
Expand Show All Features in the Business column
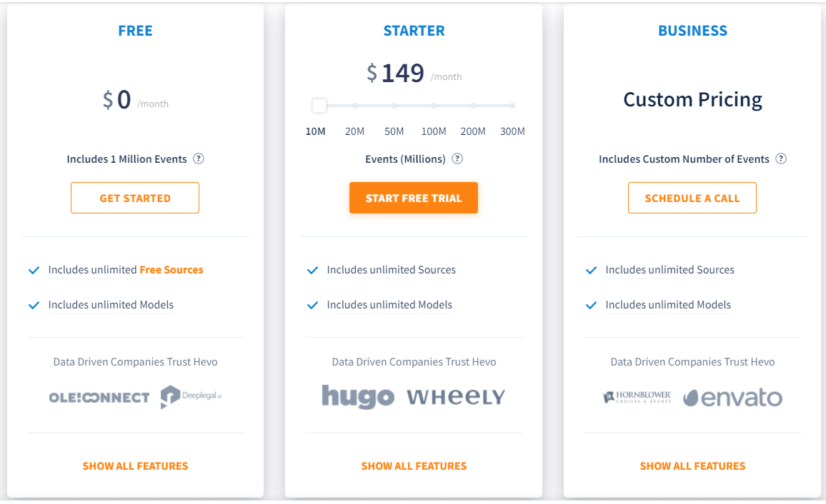point(692,465)
